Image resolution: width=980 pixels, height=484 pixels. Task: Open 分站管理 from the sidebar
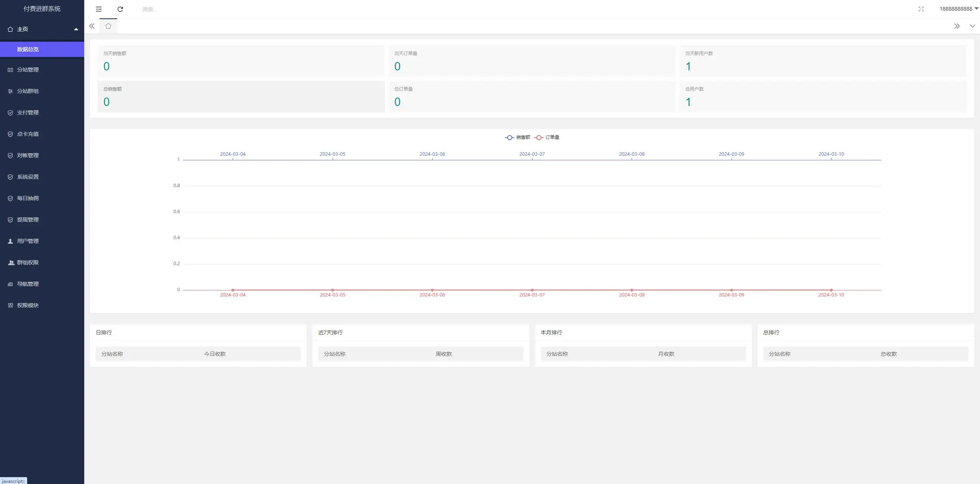coord(28,70)
